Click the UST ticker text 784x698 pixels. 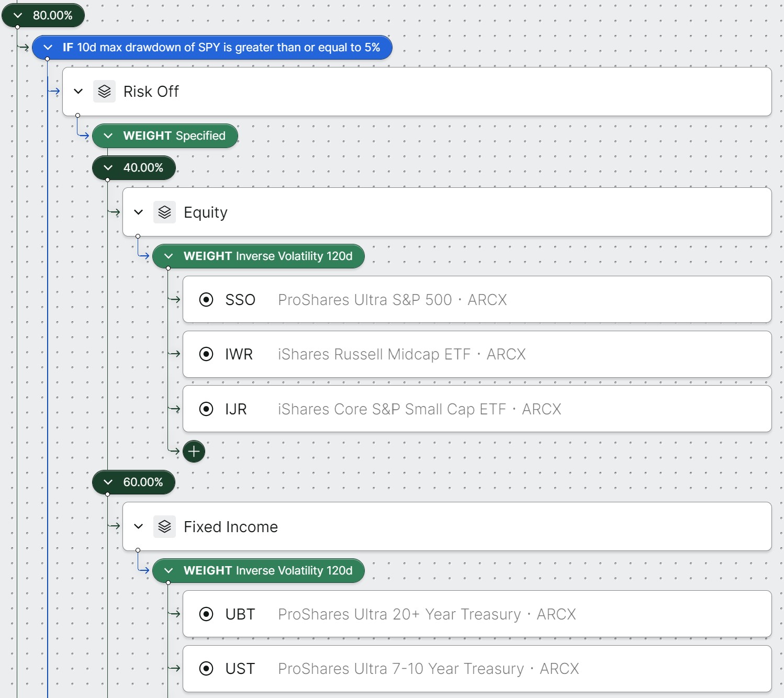tap(240, 669)
